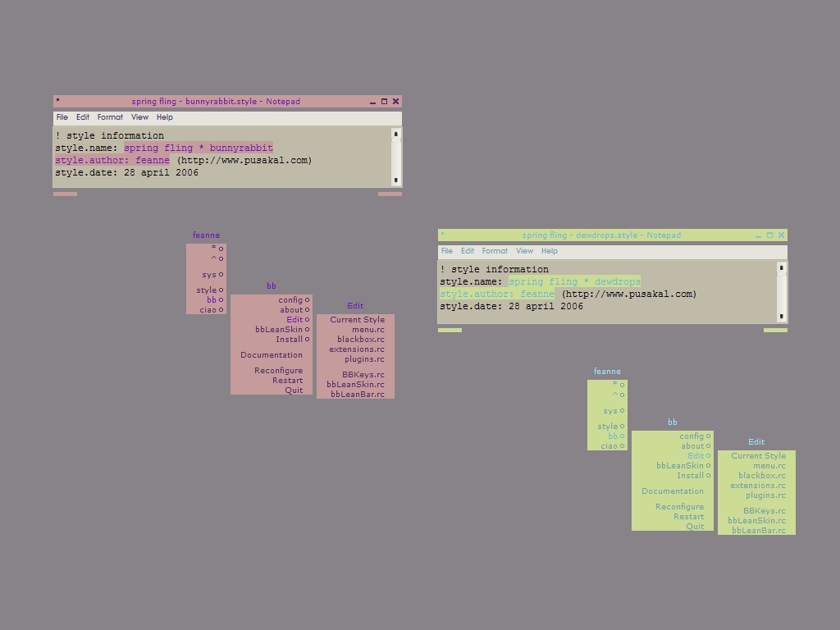Close the dewdrops.style Notepad window
Image resolution: width=840 pixels, height=630 pixels.
pyautogui.click(x=780, y=235)
